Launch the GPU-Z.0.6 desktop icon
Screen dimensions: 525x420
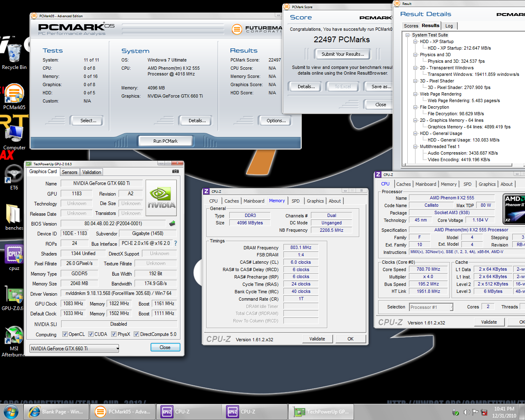(13, 298)
